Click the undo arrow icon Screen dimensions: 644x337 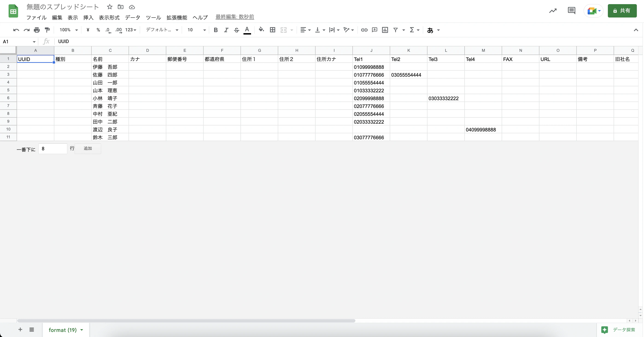pos(16,30)
